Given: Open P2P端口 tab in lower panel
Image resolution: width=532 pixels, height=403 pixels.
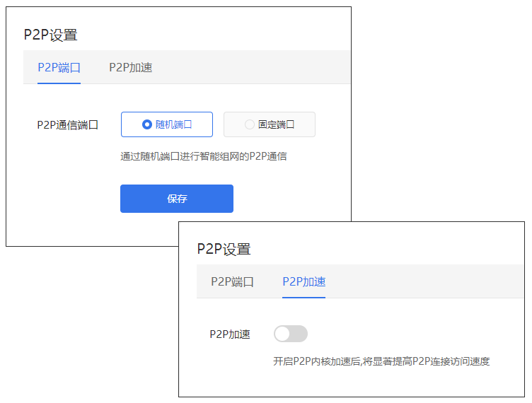Looking at the screenshot, I should (233, 281).
